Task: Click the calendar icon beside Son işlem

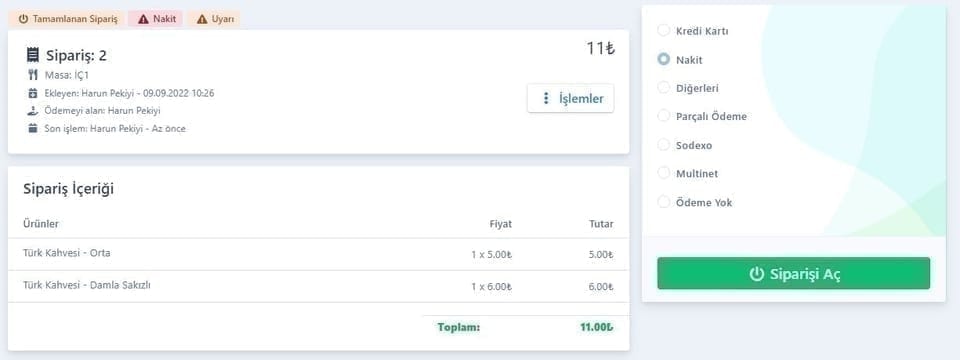Action: (x=33, y=129)
